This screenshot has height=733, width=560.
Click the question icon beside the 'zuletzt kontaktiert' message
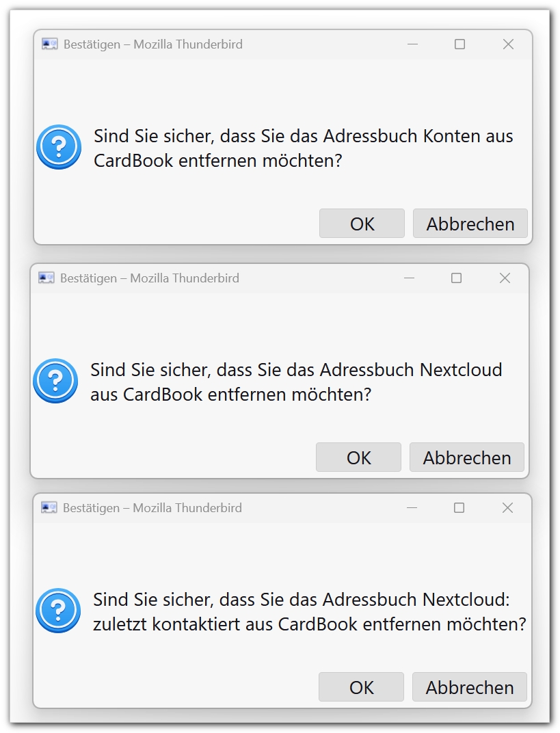click(58, 611)
